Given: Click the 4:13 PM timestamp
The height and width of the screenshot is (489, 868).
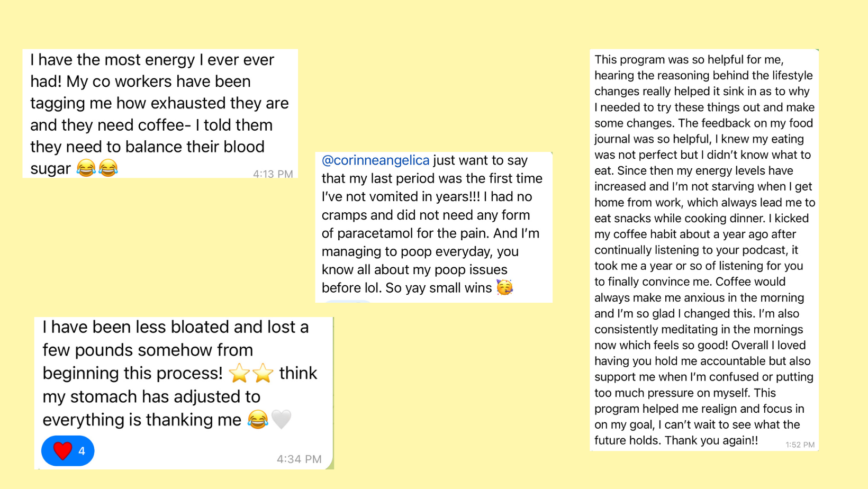Looking at the screenshot, I should (x=273, y=174).
